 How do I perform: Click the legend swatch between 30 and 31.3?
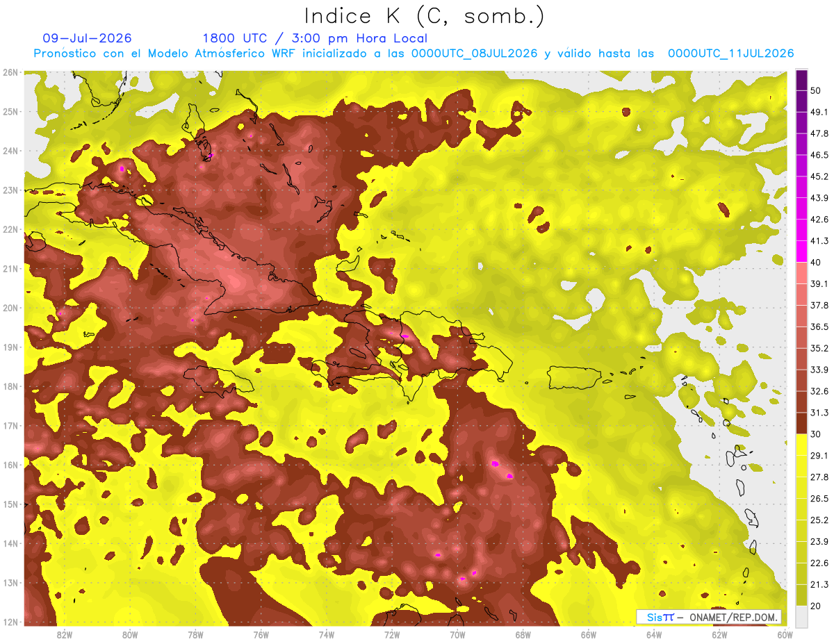(x=801, y=423)
